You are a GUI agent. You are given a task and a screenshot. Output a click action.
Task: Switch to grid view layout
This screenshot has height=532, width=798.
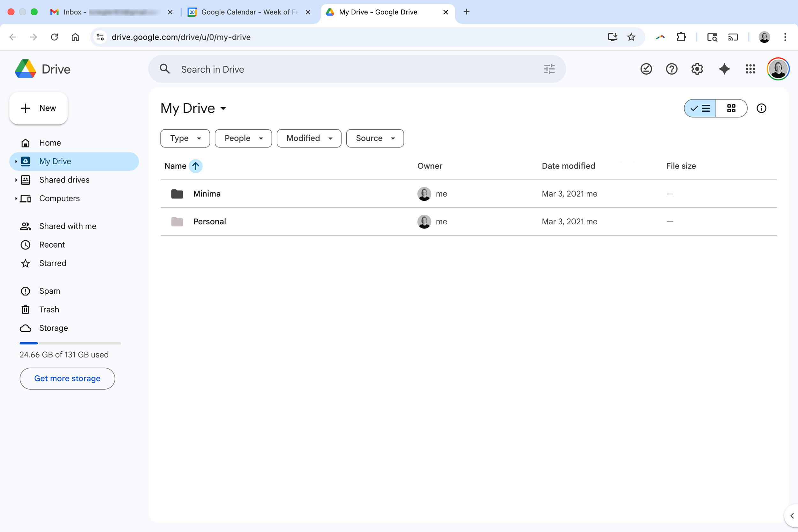732,108
